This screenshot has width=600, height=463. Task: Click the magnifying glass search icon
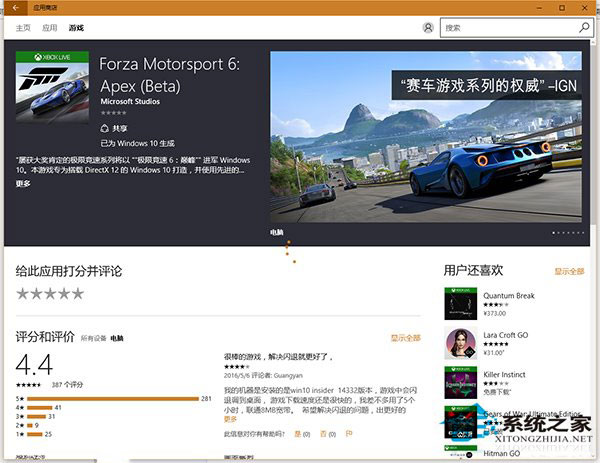[x=584, y=28]
